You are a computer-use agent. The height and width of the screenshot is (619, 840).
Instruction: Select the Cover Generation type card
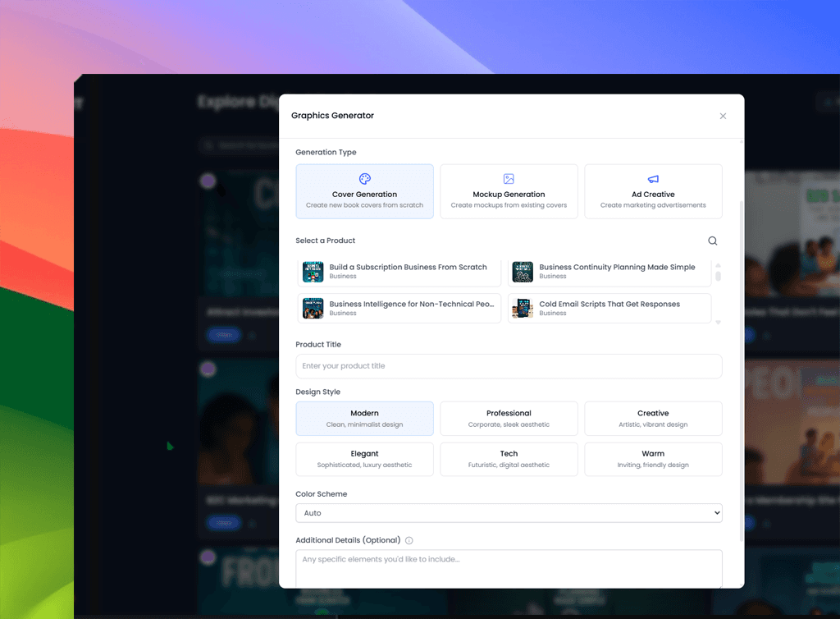(x=364, y=191)
